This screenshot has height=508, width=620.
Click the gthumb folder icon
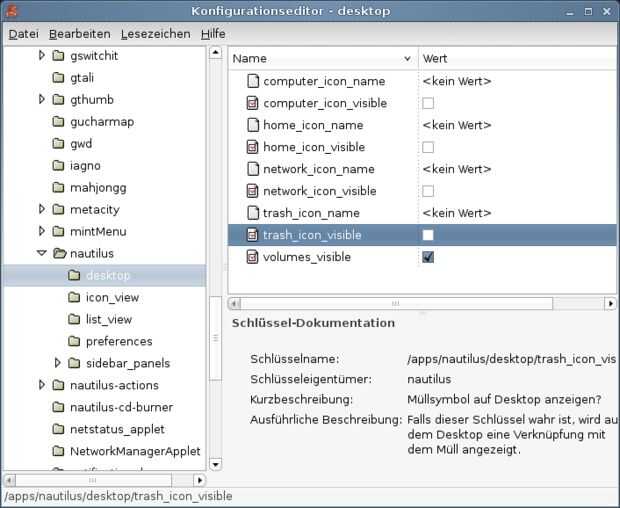59,100
